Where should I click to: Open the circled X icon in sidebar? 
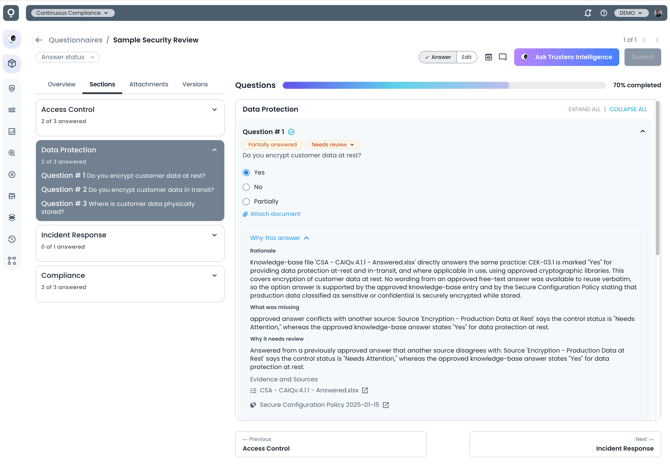click(x=12, y=174)
